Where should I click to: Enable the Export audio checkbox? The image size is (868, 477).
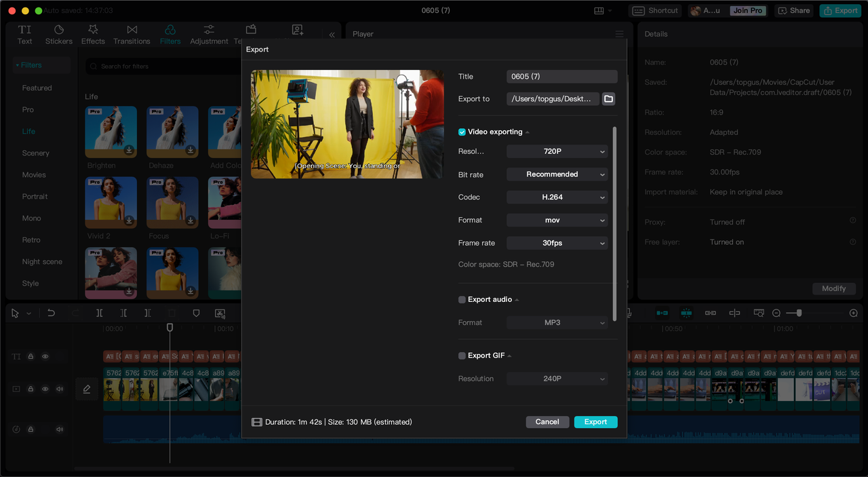pyautogui.click(x=462, y=299)
